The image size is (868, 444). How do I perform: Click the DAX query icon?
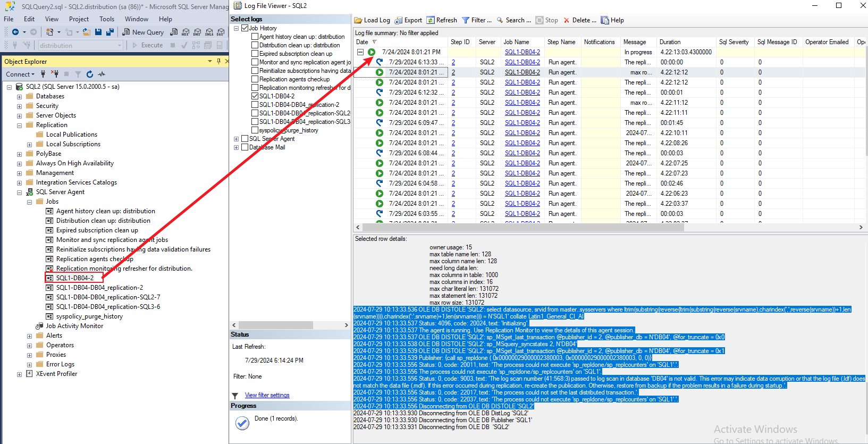click(221, 32)
